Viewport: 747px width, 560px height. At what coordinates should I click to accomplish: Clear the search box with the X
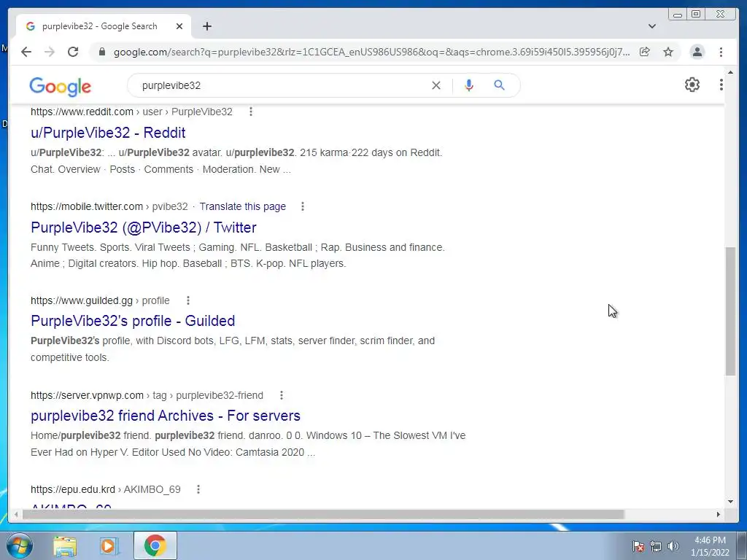436,85
